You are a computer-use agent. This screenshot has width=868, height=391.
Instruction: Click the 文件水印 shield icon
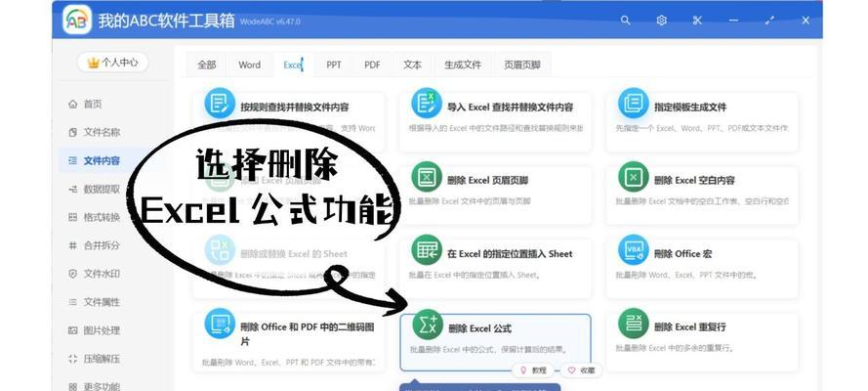pos(72,274)
